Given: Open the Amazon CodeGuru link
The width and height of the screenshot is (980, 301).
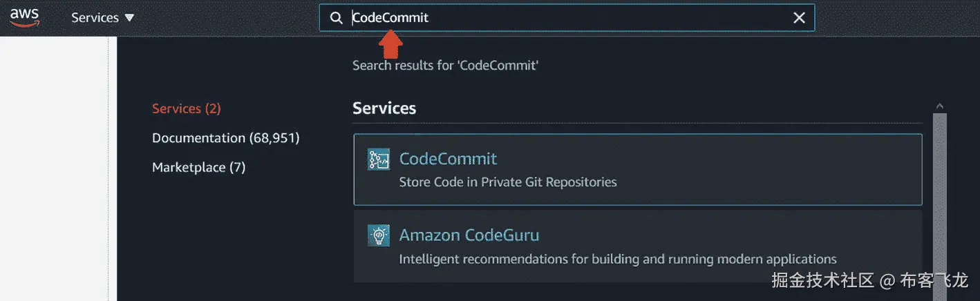Looking at the screenshot, I should click(x=469, y=235).
